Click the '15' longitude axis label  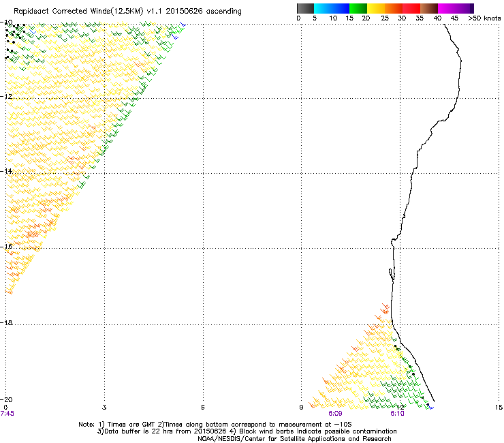point(499,408)
